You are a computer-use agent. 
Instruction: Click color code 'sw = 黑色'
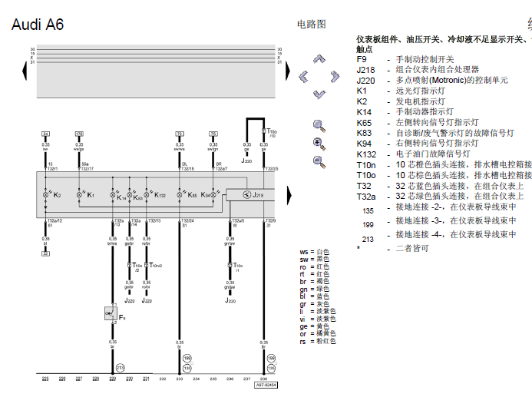[x=314, y=260]
